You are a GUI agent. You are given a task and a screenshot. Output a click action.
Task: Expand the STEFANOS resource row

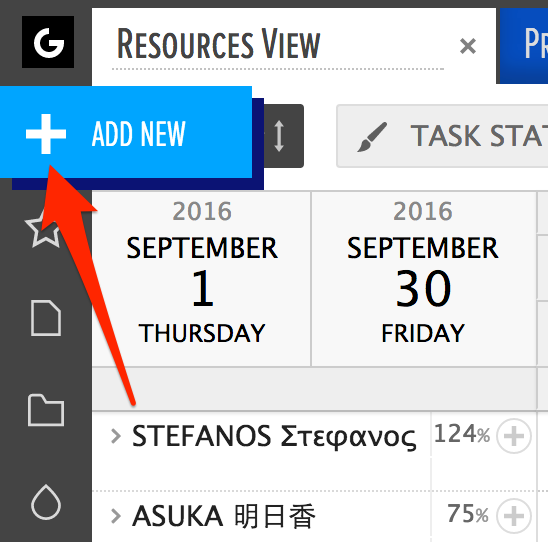coord(116,436)
